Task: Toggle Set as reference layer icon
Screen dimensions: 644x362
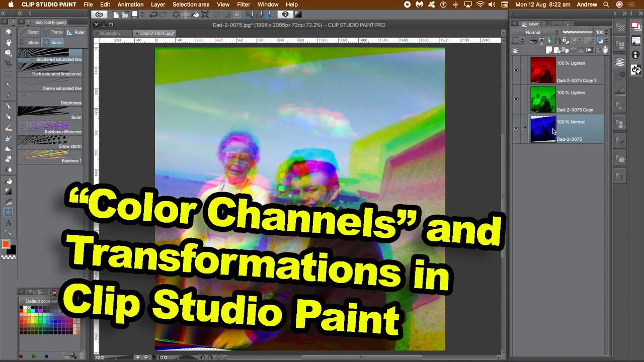Action: pyautogui.click(x=541, y=40)
